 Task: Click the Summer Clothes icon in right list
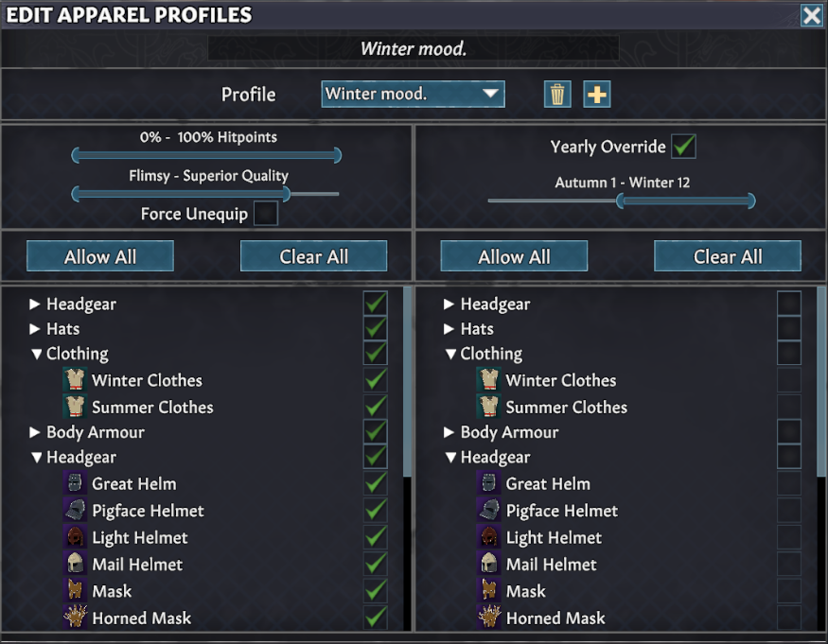tap(490, 408)
